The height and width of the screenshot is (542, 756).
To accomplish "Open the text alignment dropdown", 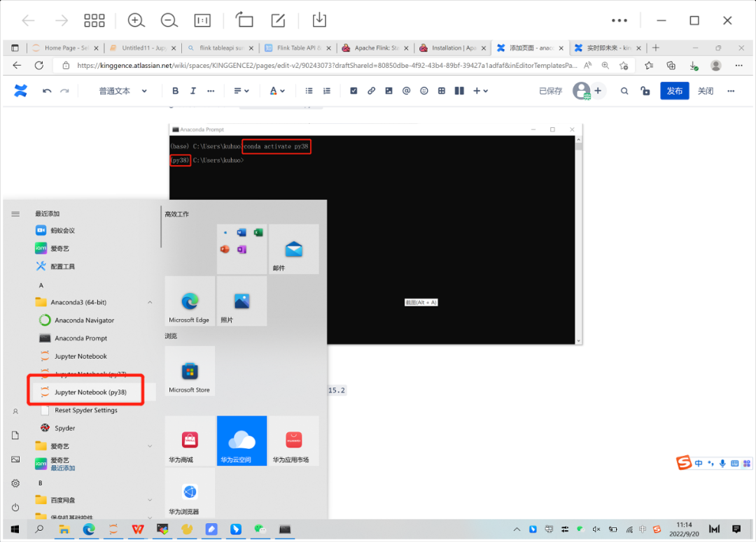I will pyautogui.click(x=241, y=91).
